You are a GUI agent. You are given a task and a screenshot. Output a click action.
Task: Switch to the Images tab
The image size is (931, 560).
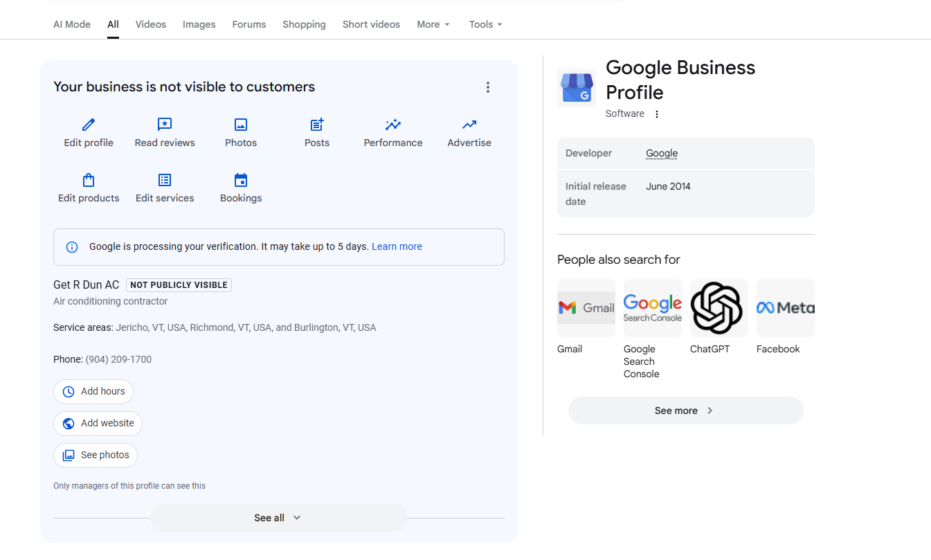click(199, 24)
